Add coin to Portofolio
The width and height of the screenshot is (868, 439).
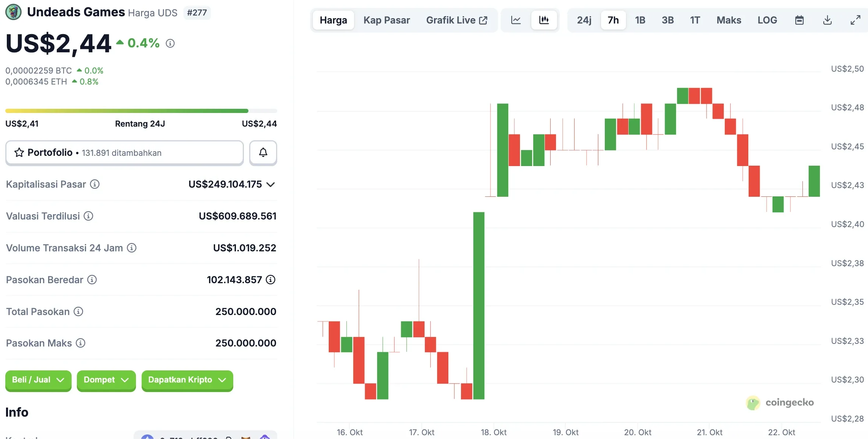pyautogui.click(x=124, y=153)
